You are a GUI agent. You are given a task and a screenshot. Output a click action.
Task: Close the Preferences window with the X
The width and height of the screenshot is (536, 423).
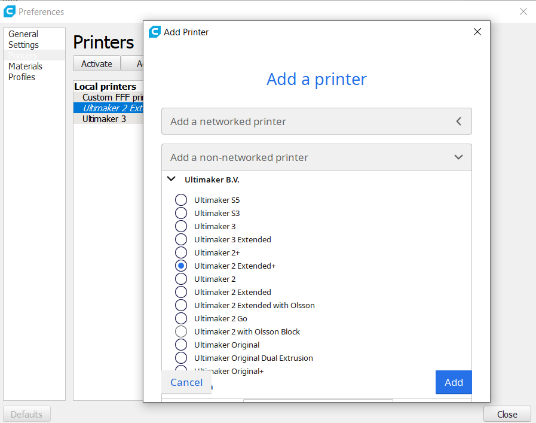click(523, 12)
